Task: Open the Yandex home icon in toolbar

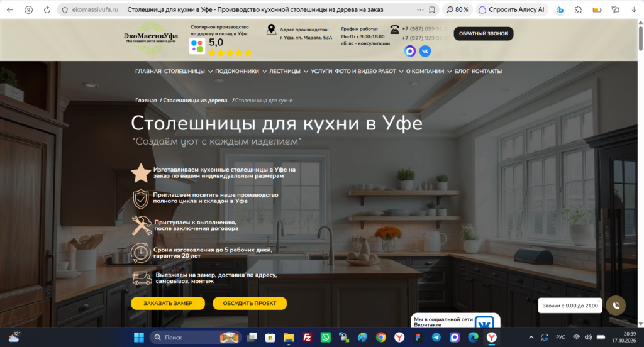Action: point(28,10)
